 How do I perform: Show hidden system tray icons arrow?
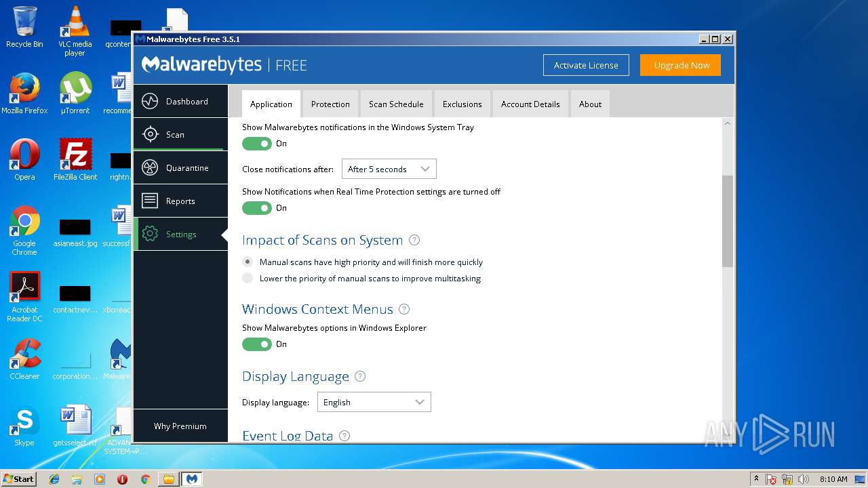[756, 479]
